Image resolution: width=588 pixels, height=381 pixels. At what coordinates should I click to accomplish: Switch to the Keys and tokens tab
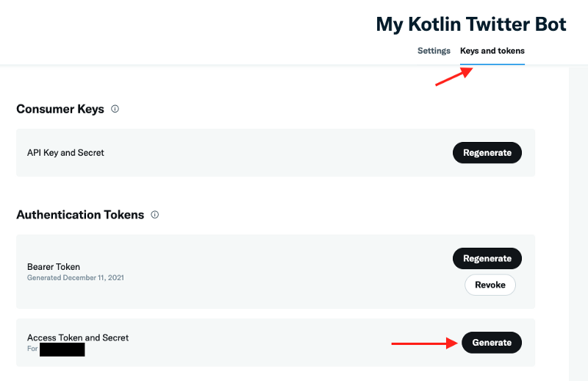(492, 51)
